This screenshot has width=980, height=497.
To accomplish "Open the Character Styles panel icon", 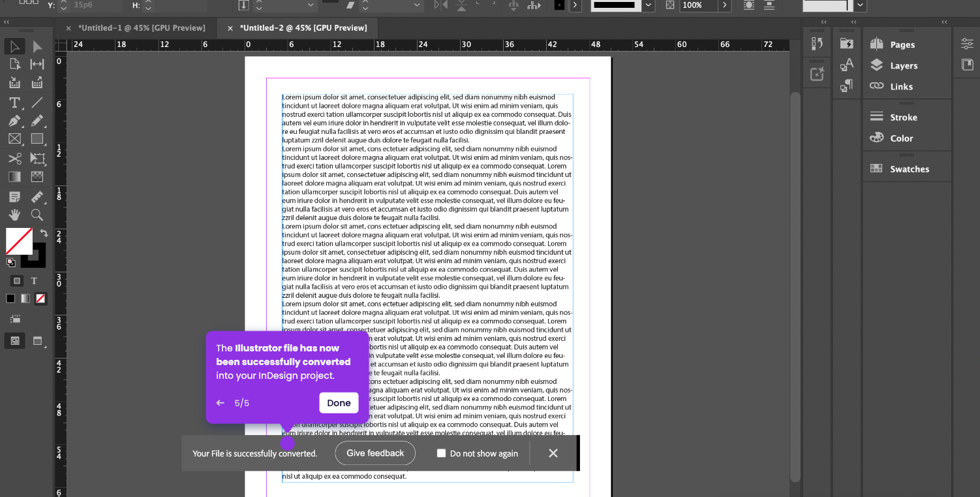I will click(847, 64).
